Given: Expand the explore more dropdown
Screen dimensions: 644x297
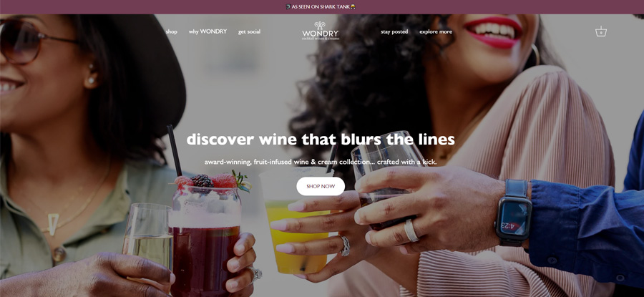Looking at the screenshot, I should 436,31.
